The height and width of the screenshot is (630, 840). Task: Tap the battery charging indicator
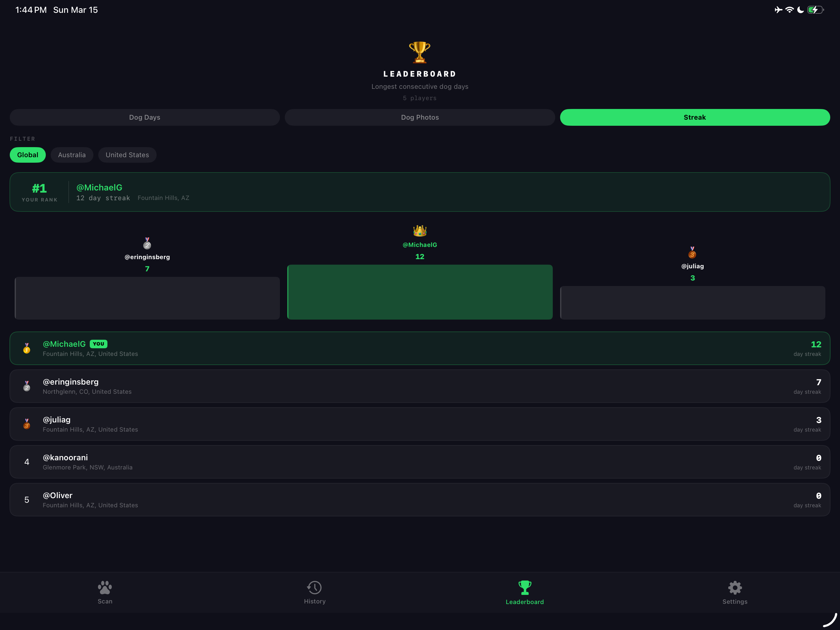tap(815, 10)
